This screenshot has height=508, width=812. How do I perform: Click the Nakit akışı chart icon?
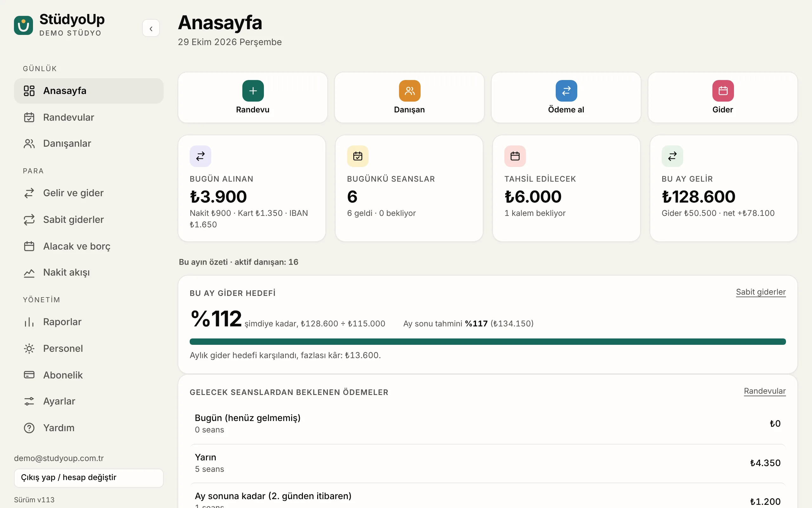tap(29, 272)
